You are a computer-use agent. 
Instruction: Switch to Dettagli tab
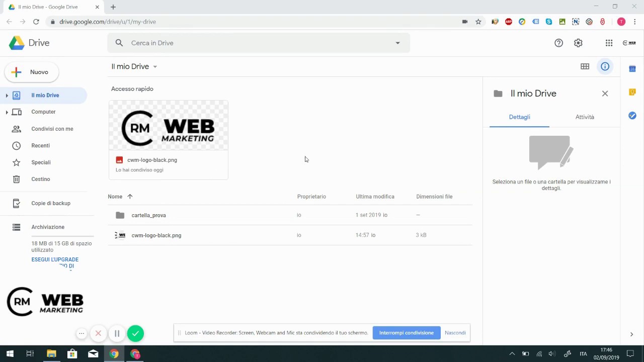(x=519, y=117)
